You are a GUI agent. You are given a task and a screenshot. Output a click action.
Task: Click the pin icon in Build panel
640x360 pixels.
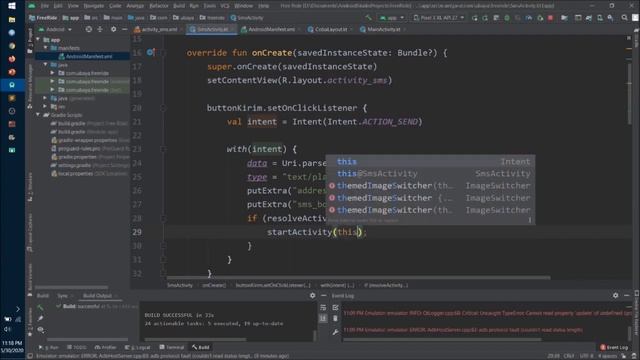(40, 318)
